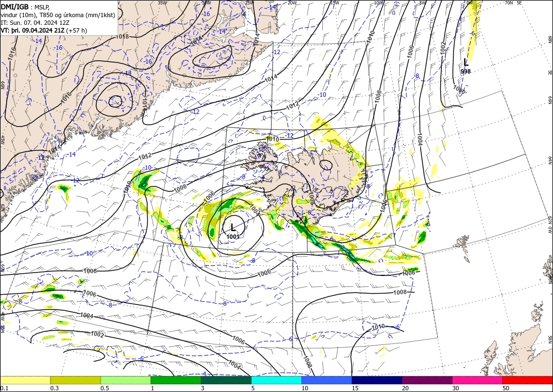Click the legend value '50'
Viewport: 553px width, 392px height.
pos(506,388)
